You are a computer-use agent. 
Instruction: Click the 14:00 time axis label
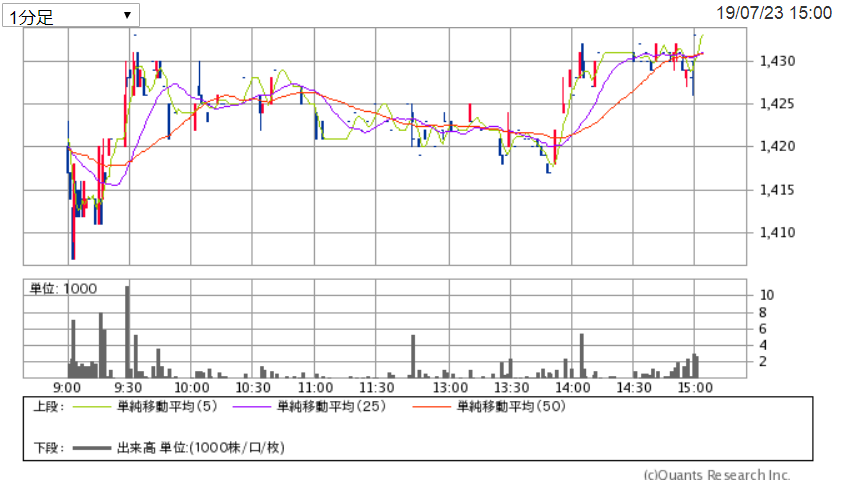[573, 388]
